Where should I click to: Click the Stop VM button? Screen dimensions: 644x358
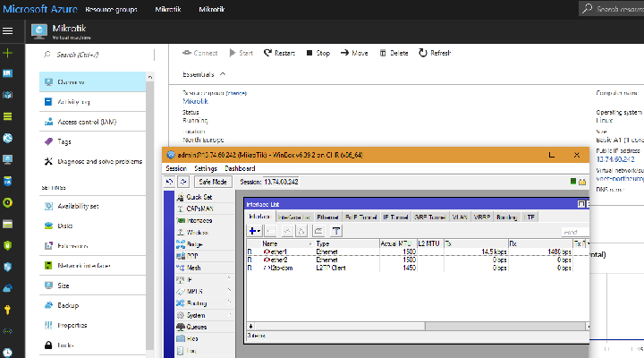(x=318, y=53)
